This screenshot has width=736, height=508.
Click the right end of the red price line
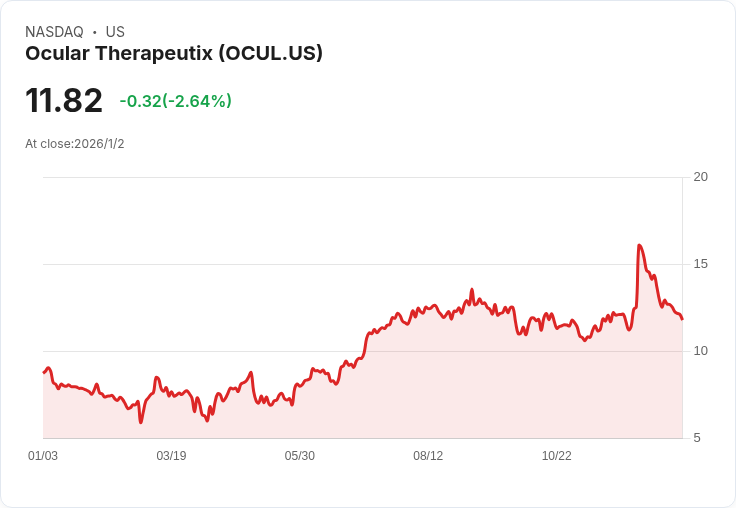pyautogui.click(x=682, y=319)
